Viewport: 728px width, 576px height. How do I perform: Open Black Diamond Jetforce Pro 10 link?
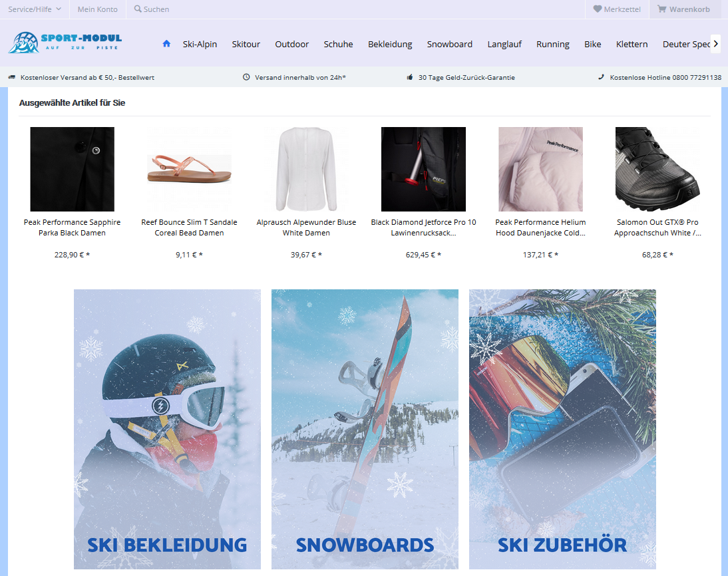pyautogui.click(x=423, y=227)
